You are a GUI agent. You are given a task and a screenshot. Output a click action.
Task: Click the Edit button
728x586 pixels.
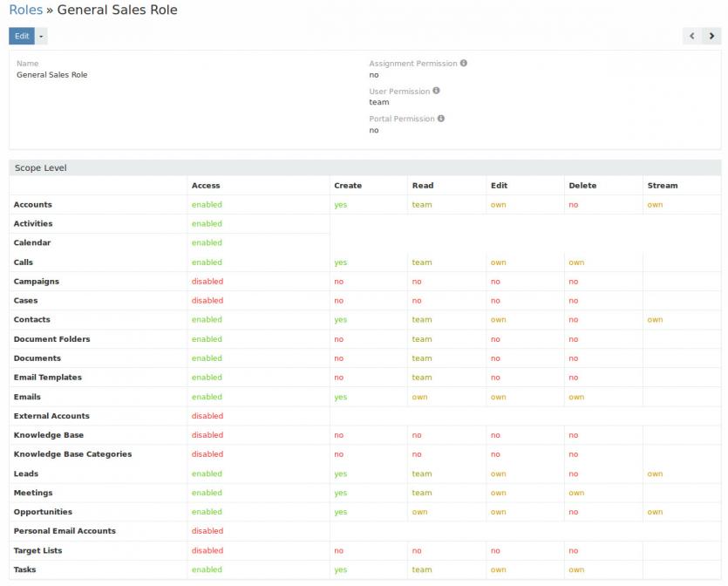pyautogui.click(x=22, y=37)
